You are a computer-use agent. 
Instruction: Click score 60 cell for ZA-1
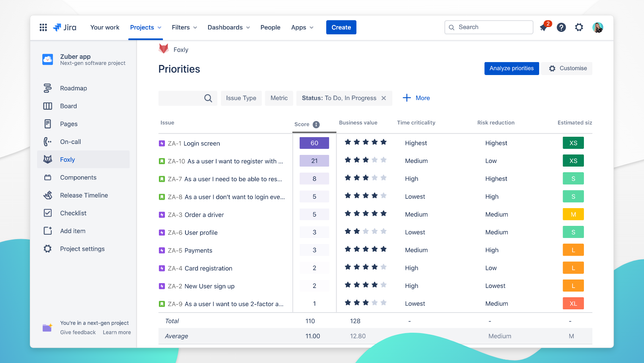(x=314, y=143)
